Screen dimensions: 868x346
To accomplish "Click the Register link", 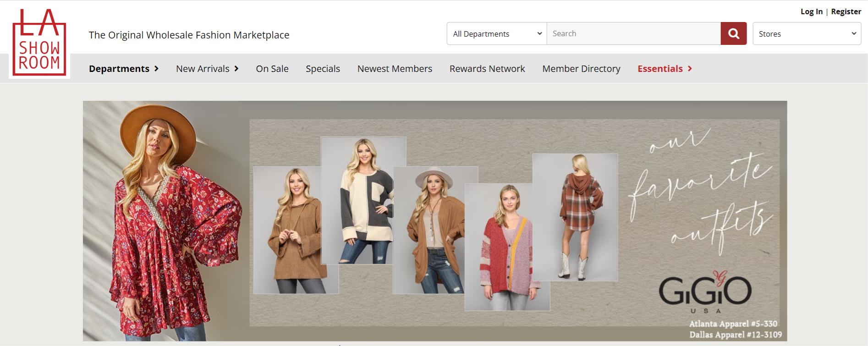I will 846,11.
